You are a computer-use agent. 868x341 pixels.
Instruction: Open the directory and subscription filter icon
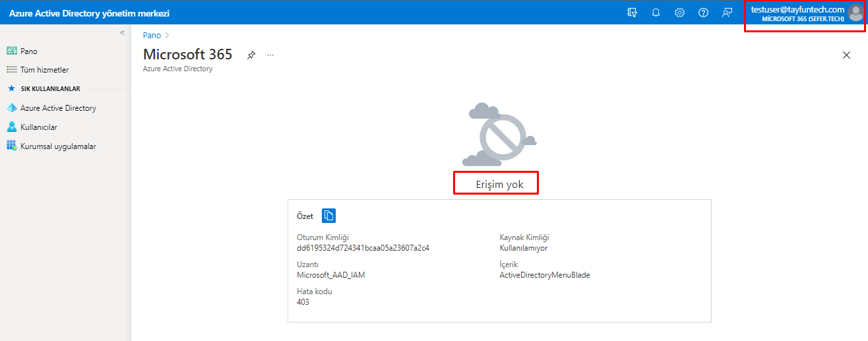pos(632,13)
